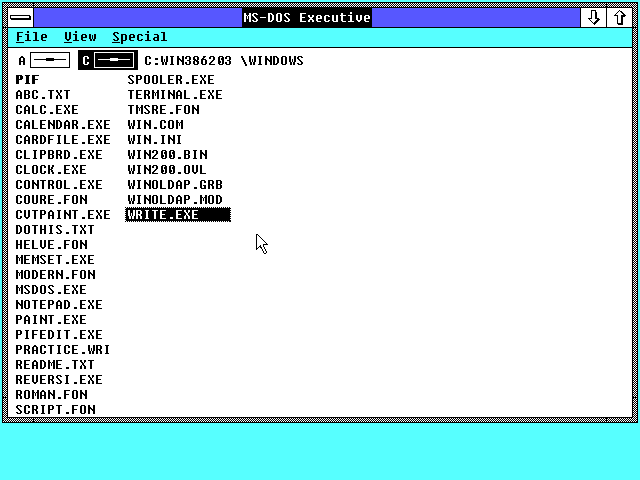Screen dimensions: 640x480
Task: Maximize window with up arrow icon
Action: point(620,18)
